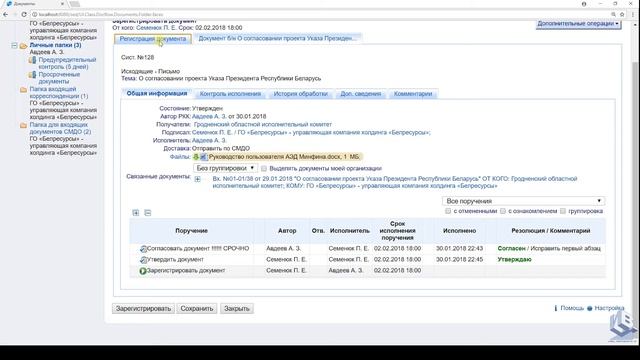This screenshot has width=640, height=360.
Task: Select the Общая информация tab
Action: 157,93
